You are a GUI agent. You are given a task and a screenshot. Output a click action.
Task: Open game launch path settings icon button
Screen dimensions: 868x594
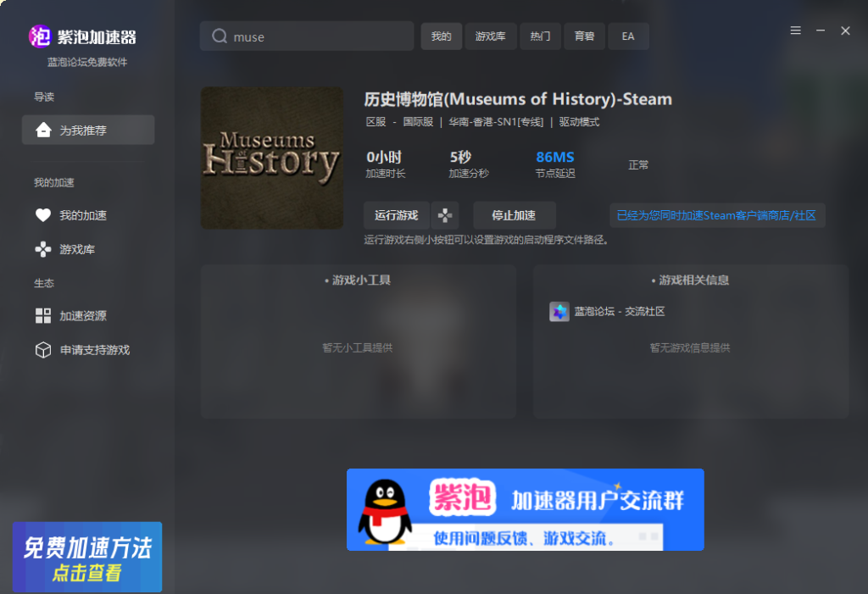(445, 215)
